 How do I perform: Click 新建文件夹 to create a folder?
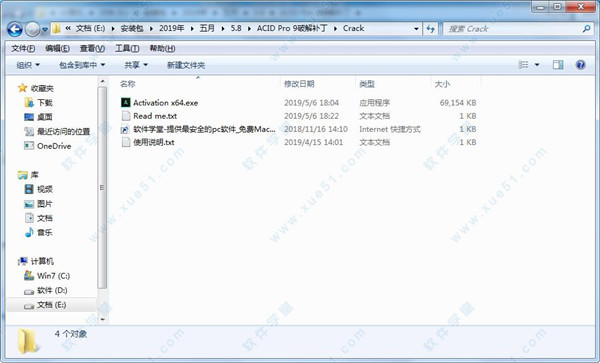point(186,65)
